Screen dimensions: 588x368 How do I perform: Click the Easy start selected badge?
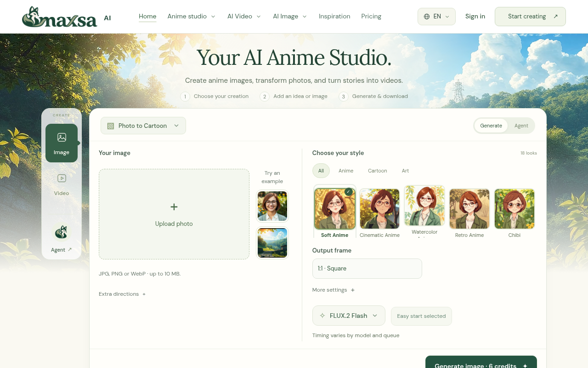421,316
